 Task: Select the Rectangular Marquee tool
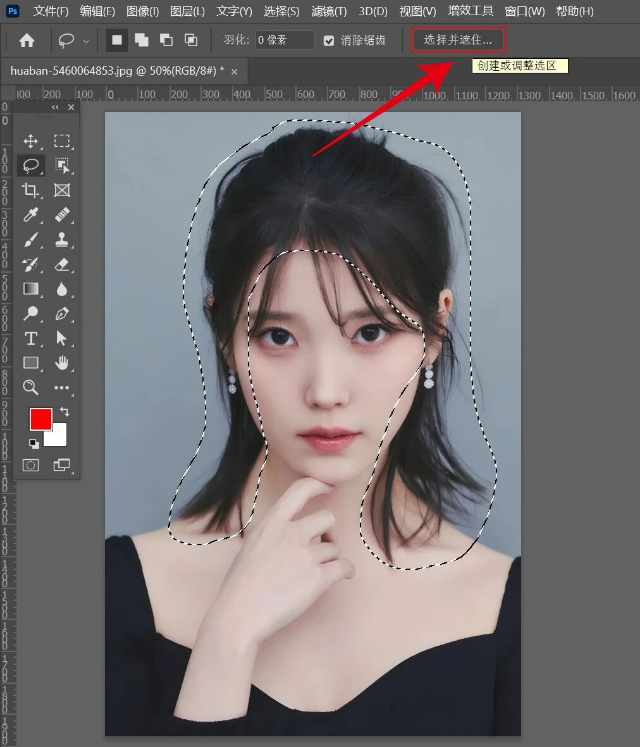(62, 141)
